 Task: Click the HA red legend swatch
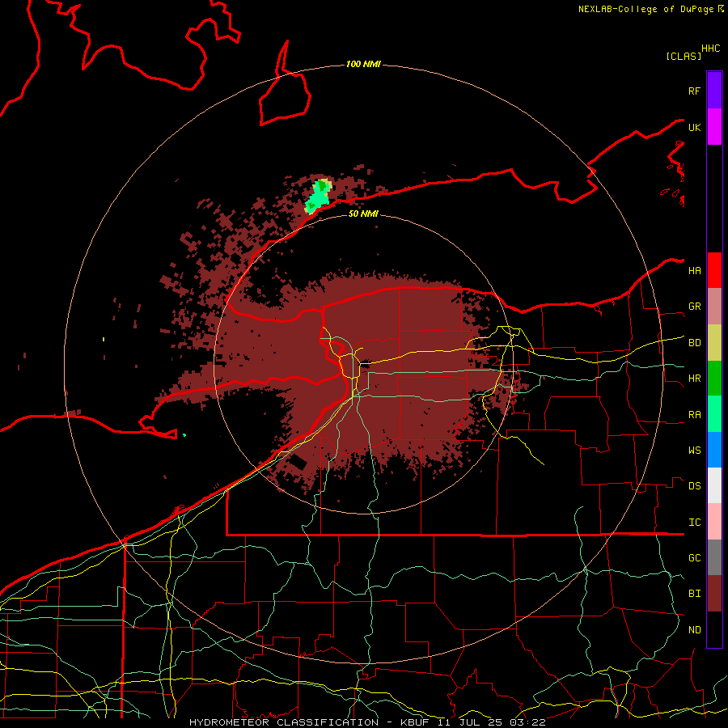click(x=714, y=270)
